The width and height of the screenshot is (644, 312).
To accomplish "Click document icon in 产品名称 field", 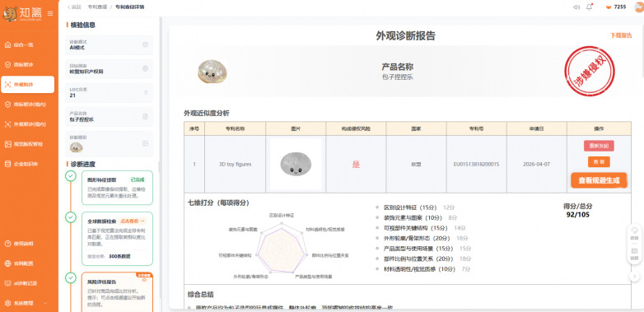I will (x=145, y=116).
